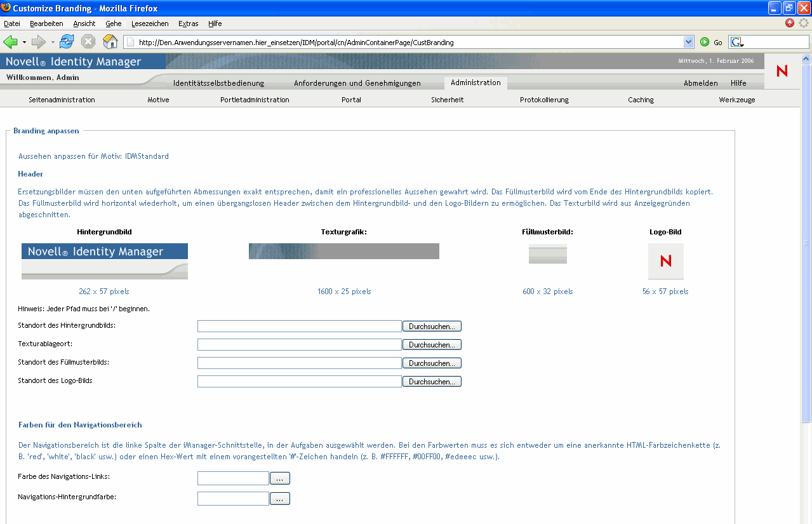Open the Gehe menu
The image size is (812, 524).
click(114, 24)
